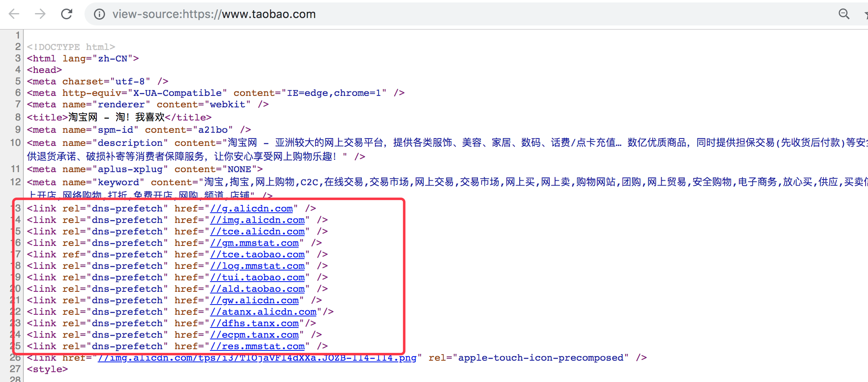Click the meta description line
The height and width of the screenshot is (382, 868).
447,149
